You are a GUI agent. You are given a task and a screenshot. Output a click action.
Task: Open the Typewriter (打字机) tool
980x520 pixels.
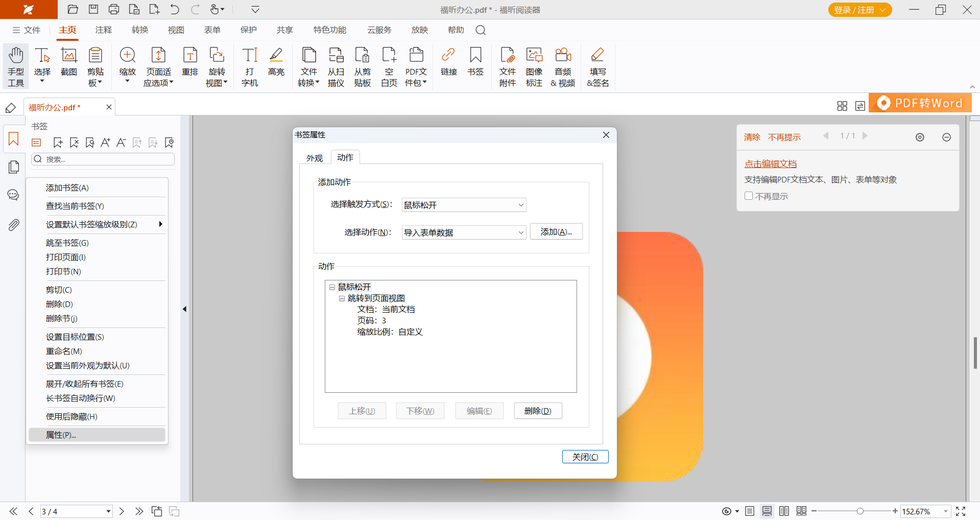pyautogui.click(x=250, y=66)
